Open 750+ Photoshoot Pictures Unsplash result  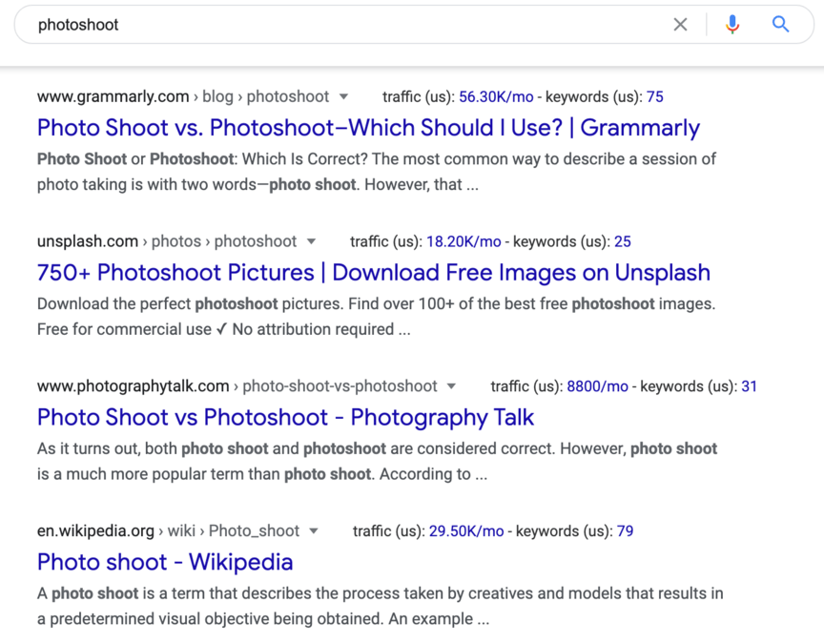(374, 273)
